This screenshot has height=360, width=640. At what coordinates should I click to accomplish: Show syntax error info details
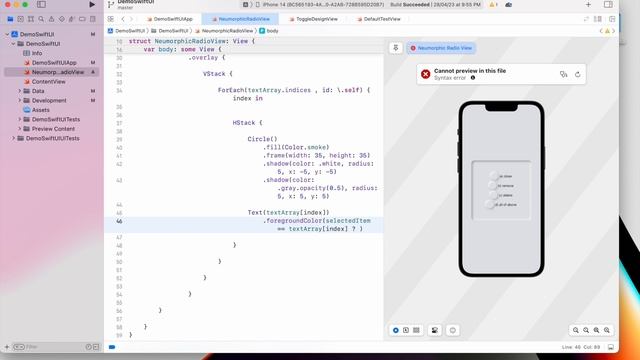click(x=473, y=78)
